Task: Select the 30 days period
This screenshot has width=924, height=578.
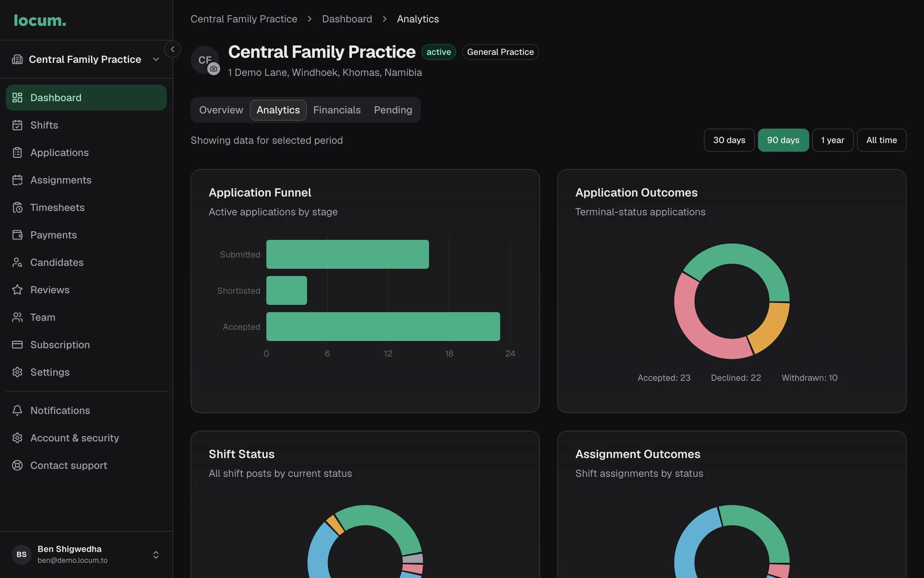Action: pos(729,140)
